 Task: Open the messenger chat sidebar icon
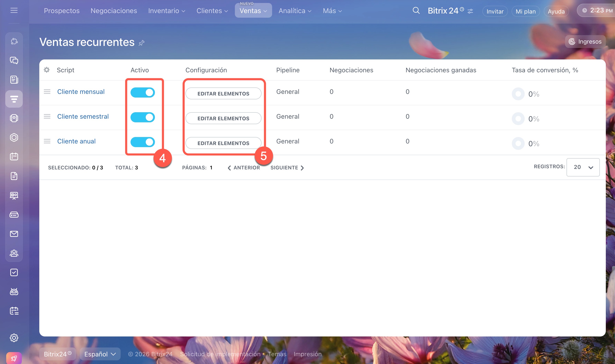[x=14, y=60]
